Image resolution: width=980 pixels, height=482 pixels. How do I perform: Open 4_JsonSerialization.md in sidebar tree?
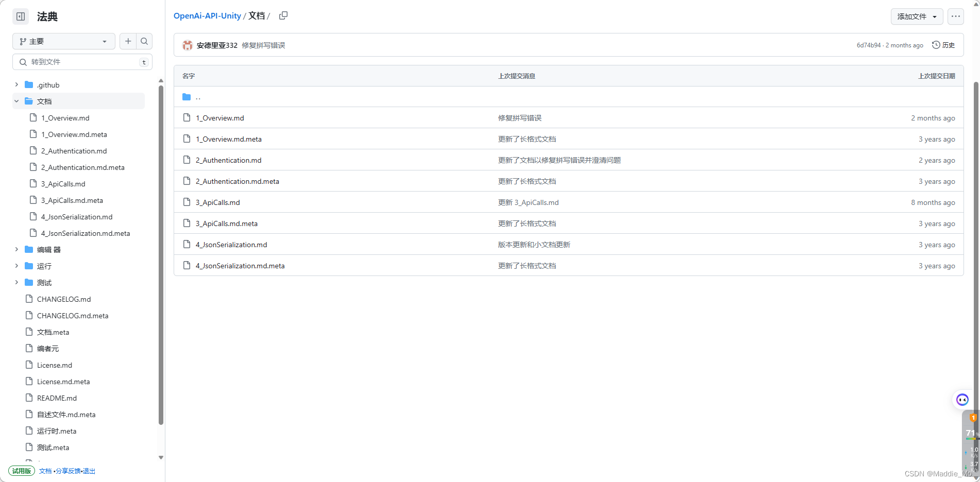click(77, 217)
